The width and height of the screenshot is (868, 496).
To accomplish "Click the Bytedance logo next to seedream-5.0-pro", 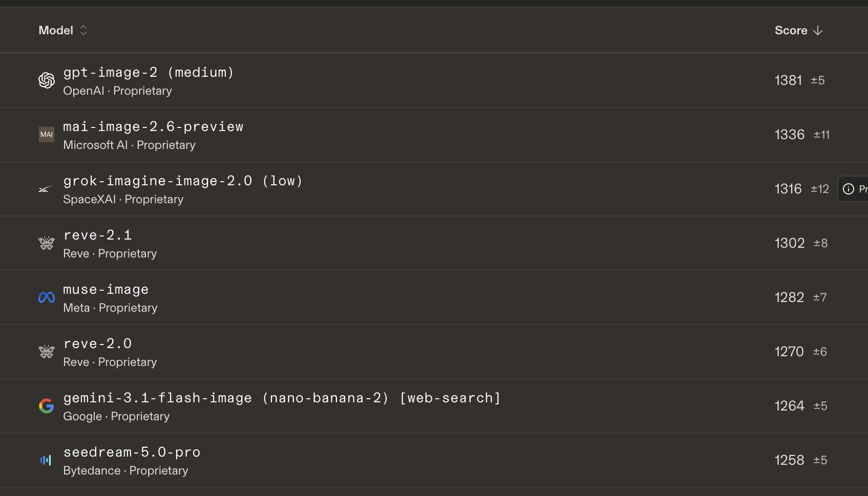I will [x=46, y=460].
